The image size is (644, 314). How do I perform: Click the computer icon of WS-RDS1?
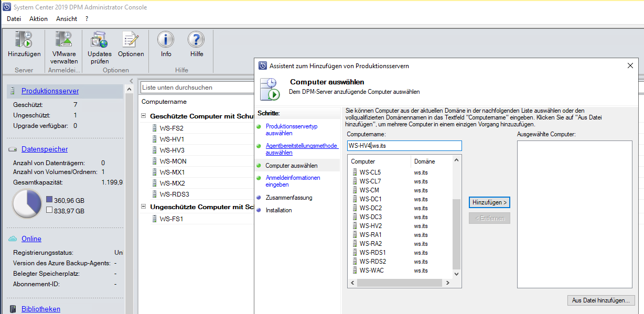pyautogui.click(x=355, y=252)
